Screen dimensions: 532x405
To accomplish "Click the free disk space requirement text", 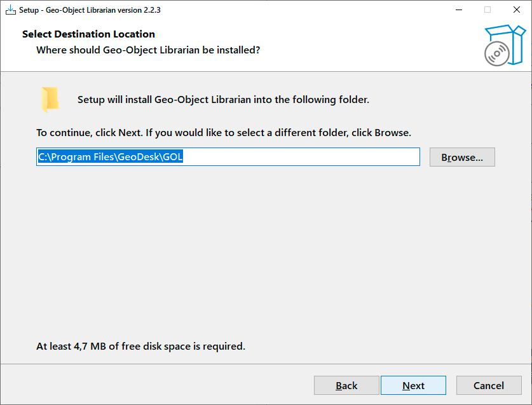I will [140, 347].
